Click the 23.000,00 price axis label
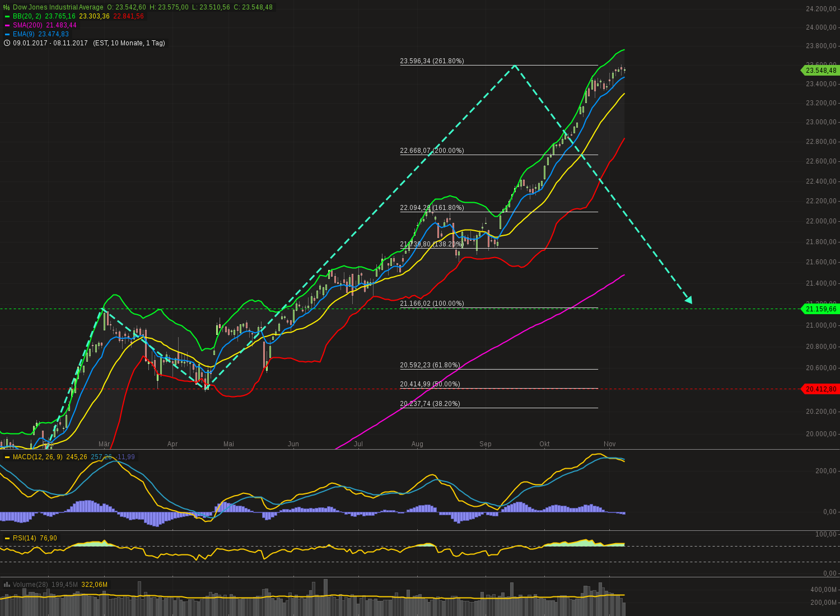 pos(821,122)
